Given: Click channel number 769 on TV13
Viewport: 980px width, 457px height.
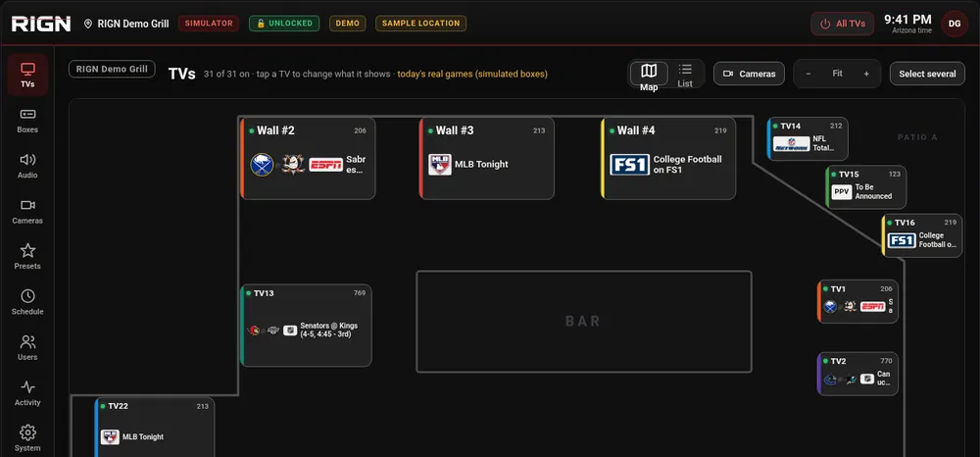Looking at the screenshot, I should 360,293.
